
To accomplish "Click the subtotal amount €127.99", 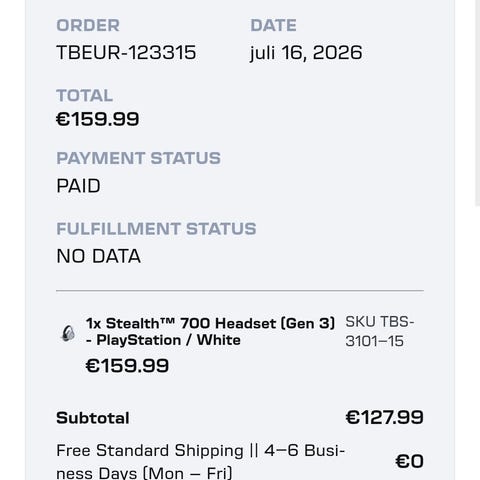I will click(384, 417).
